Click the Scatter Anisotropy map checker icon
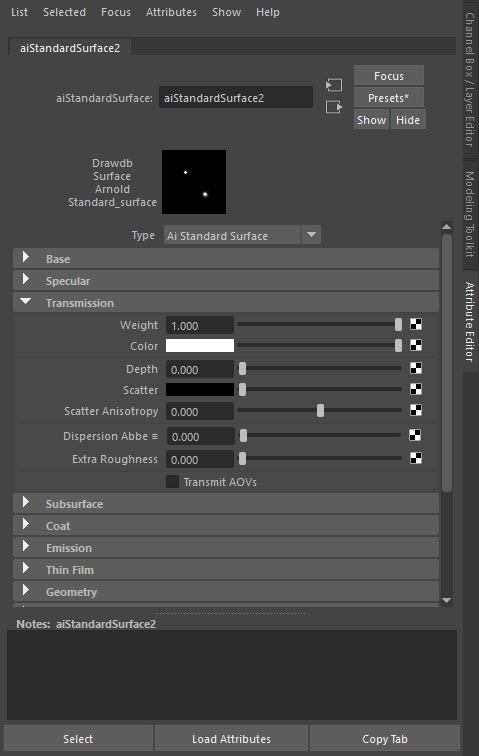 coord(416,410)
